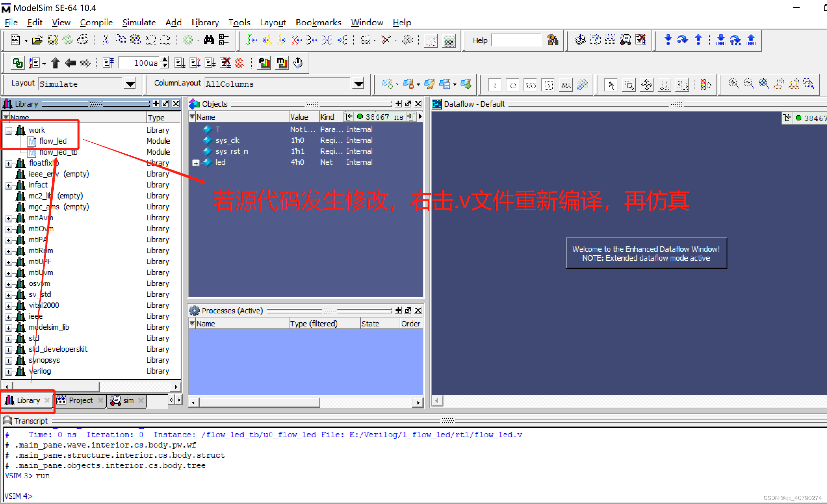The image size is (827, 504).
Task: Click the black up arrow icon
Action: tap(55, 63)
